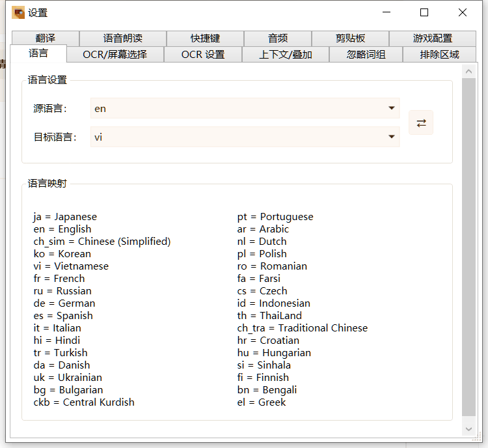Viewport: 488px width, 448px height.
Task: Click 'id = Indonesian' mapping text
Action: coord(273,303)
